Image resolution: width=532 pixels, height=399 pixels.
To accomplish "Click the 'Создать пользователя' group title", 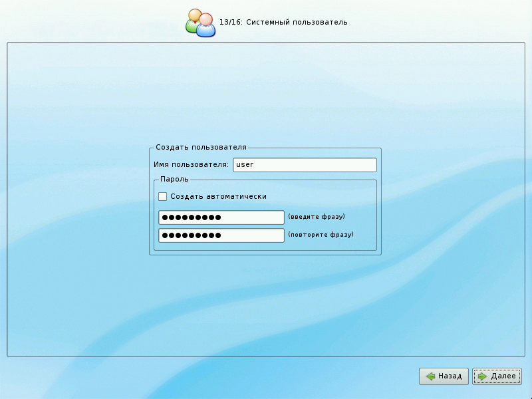I will point(201,148).
